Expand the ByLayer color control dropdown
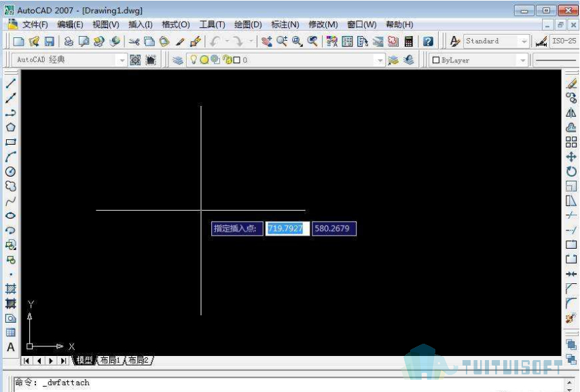Viewport: 580px width, 392px height. tap(522, 60)
